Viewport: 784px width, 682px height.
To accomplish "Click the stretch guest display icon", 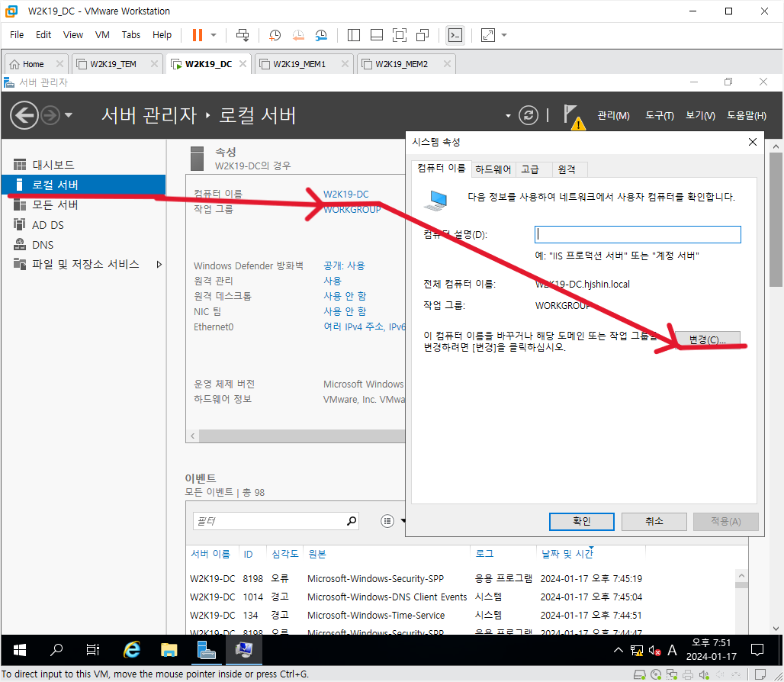I will point(487,35).
